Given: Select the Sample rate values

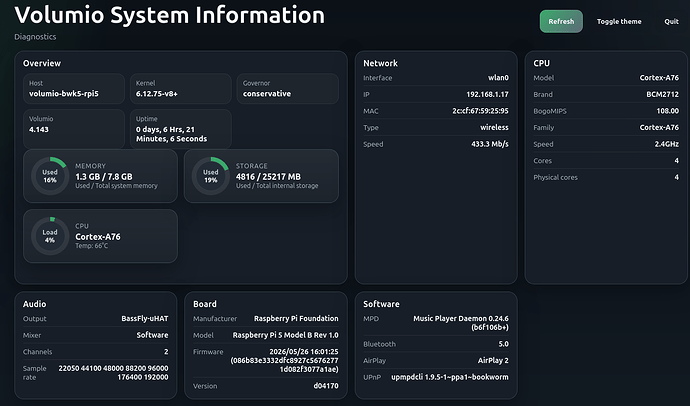Looking at the screenshot, I should 113,373.
